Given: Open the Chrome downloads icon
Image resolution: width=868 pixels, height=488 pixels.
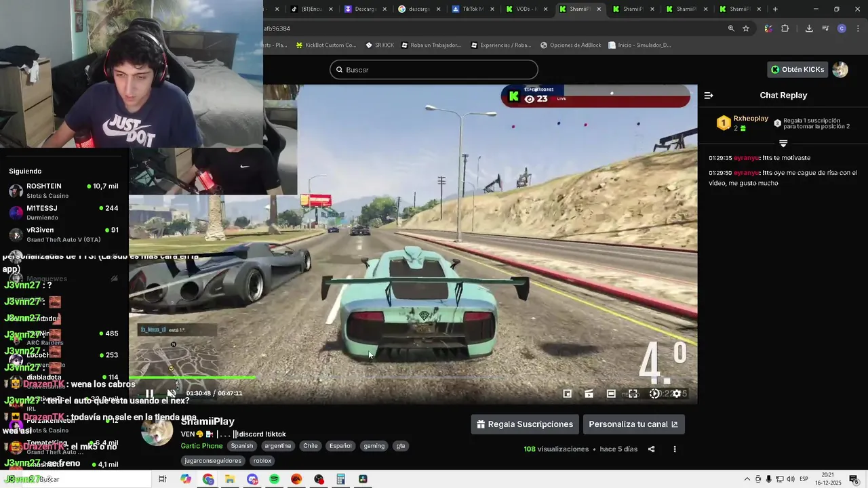Looking at the screenshot, I should 809,28.
